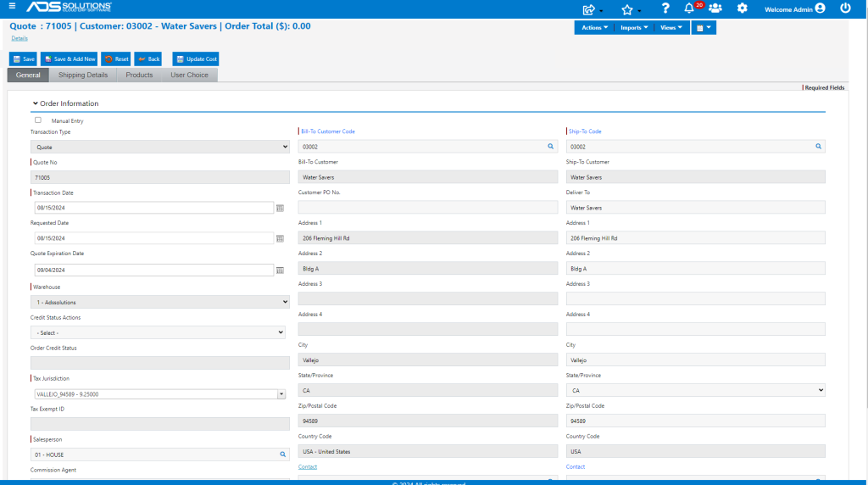Open Ship-To State/Province dropdown
This screenshot has width=868, height=485.
(695, 390)
